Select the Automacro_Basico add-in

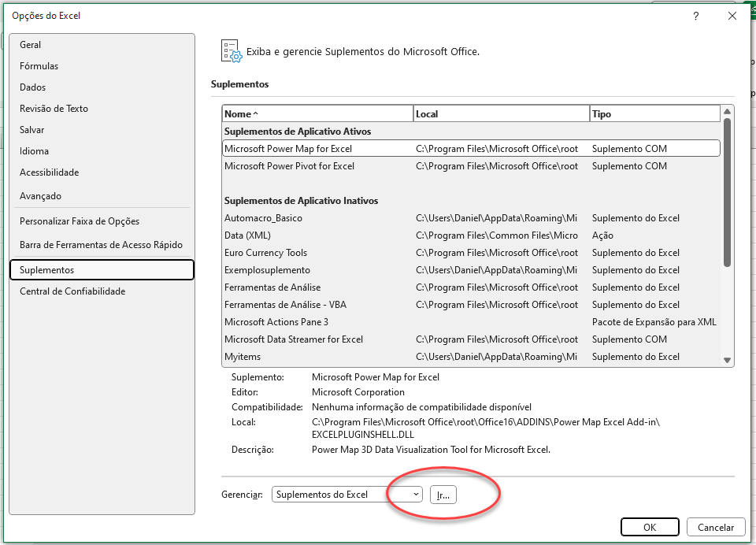click(471, 218)
